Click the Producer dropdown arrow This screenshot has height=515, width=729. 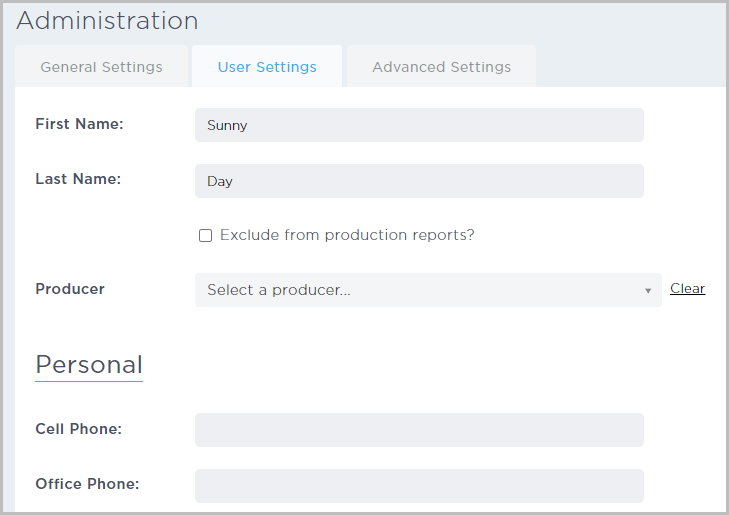click(x=648, y=291)
